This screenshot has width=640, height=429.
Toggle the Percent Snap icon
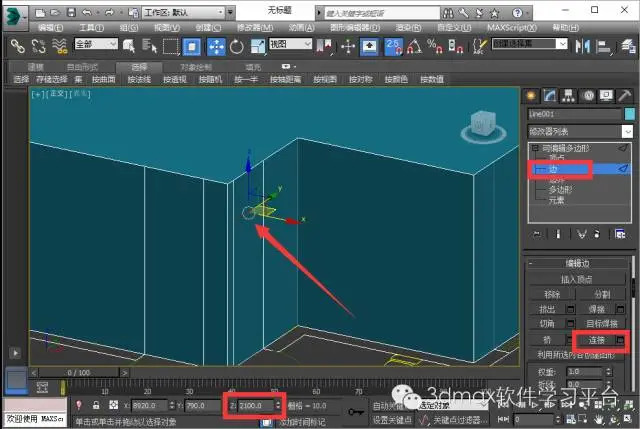point(435,46)
